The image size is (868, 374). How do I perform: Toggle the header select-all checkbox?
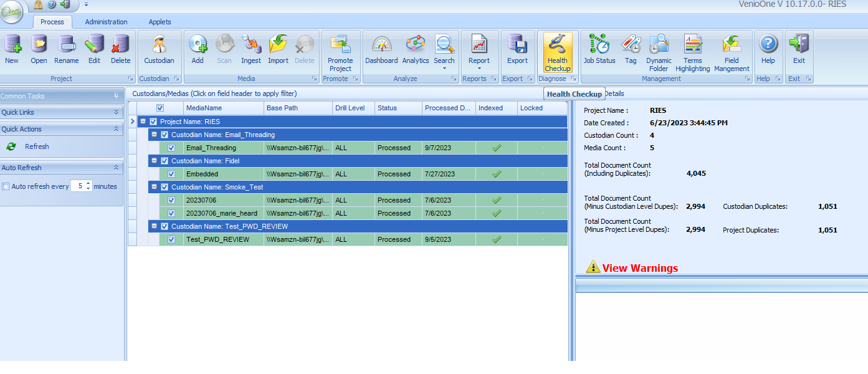tap(160, 108)
